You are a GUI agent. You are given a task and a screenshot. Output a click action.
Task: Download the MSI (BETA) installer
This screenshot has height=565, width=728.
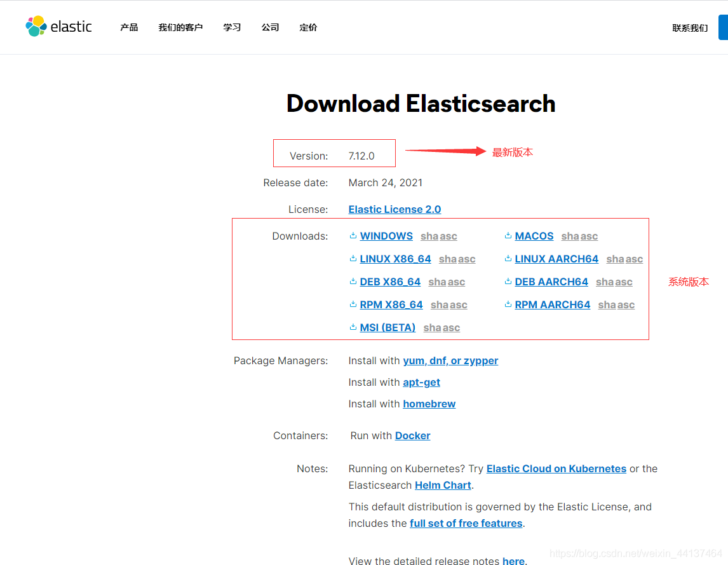[x=388, y=327]
